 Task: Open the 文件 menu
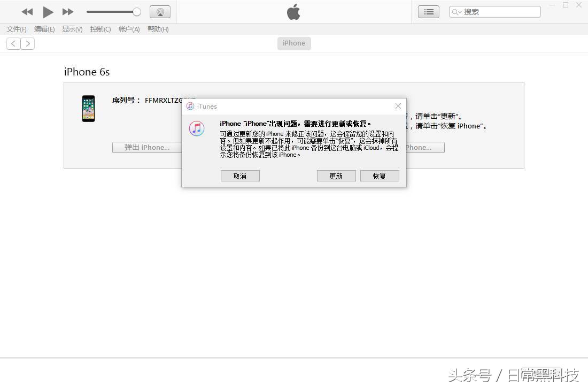[16, 29]
